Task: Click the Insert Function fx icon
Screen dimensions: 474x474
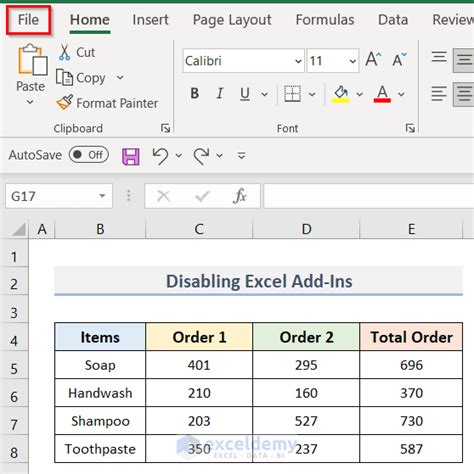Action: point(240,196)
